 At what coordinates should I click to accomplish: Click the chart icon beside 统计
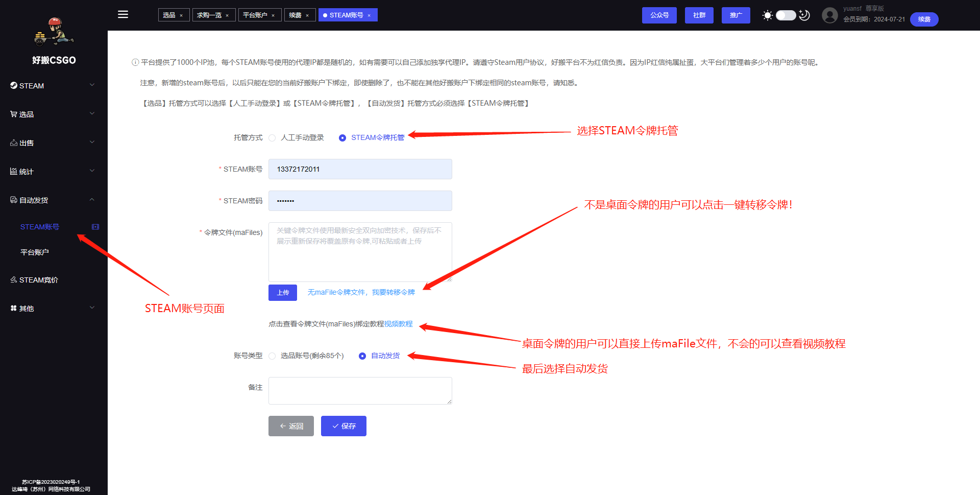14,171
